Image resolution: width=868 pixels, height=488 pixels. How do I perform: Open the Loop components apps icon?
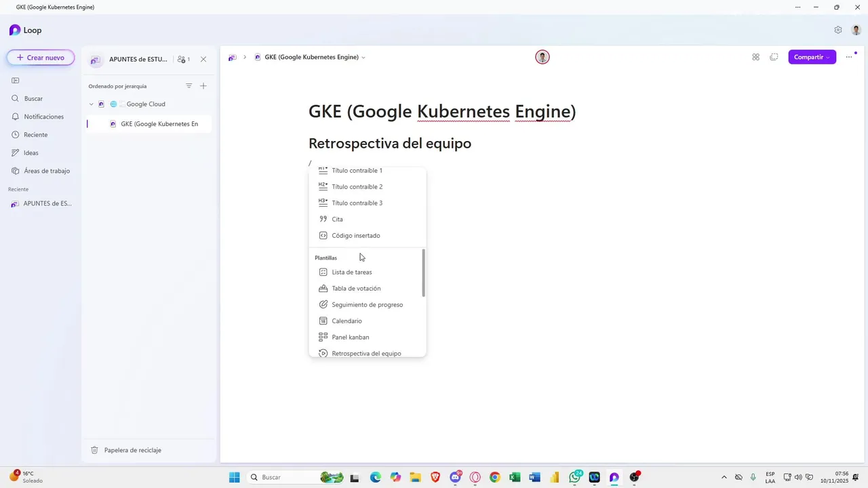click(755, 58)
